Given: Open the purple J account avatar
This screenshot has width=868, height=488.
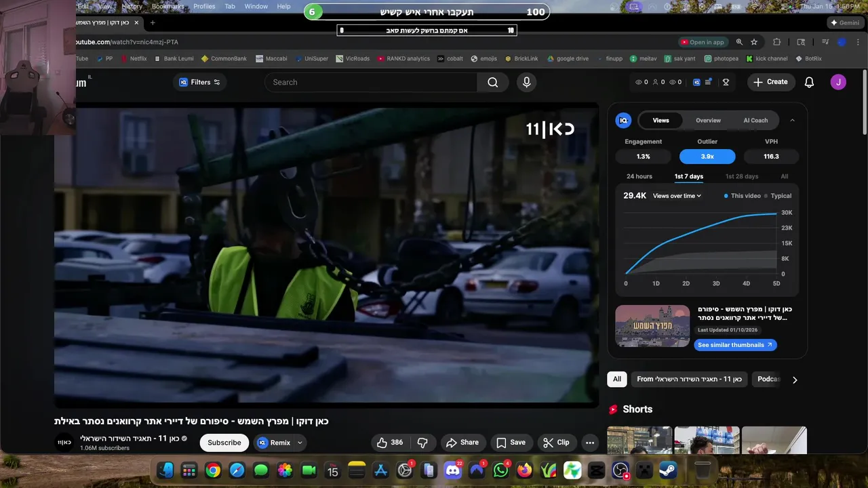Looking at the screenshot, I should [x=838, y=82].
